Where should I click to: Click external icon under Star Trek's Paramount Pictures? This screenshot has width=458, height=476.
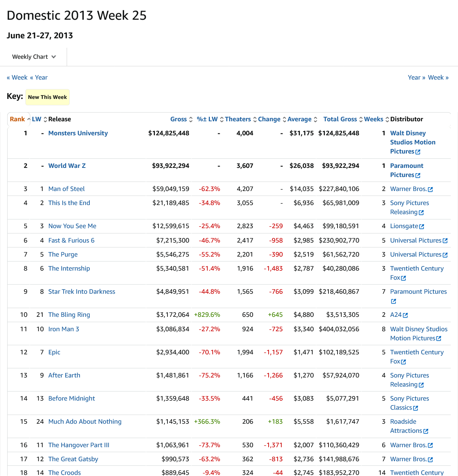pyautogui.click(x=394, y=301)
